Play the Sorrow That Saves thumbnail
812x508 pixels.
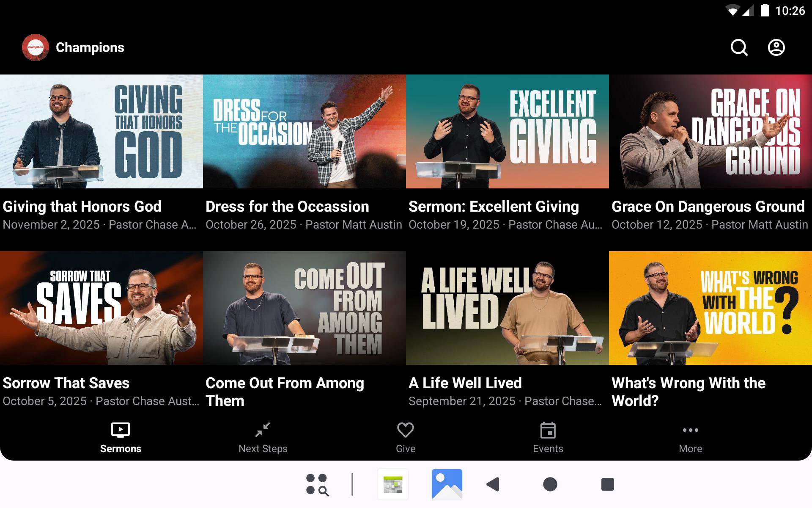click(x=101, y=308)
